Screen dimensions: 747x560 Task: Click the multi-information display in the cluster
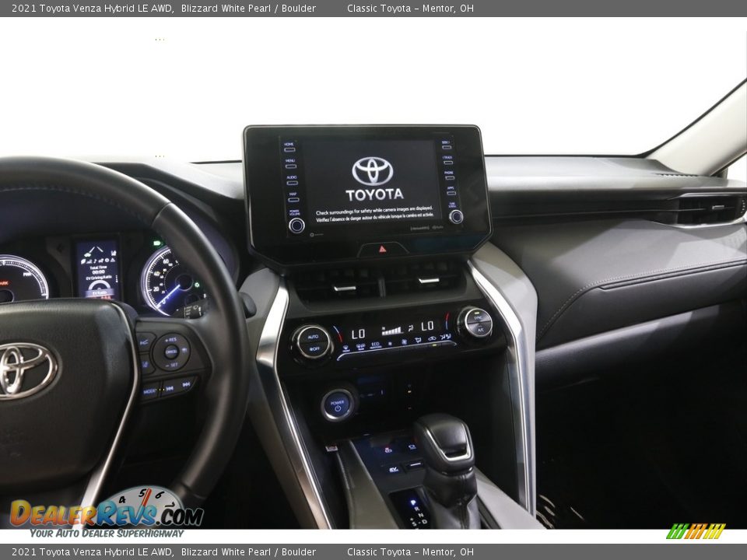click(x=98, y=269)
